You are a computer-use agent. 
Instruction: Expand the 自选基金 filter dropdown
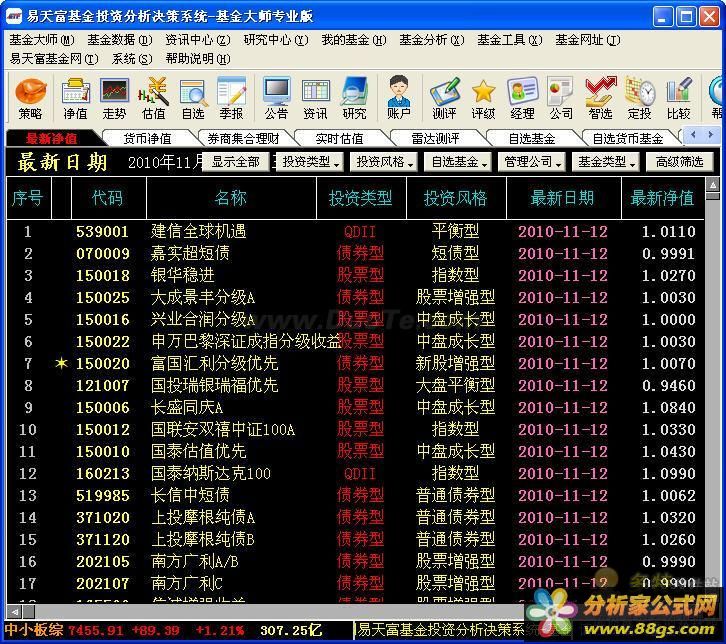(457, 162)
